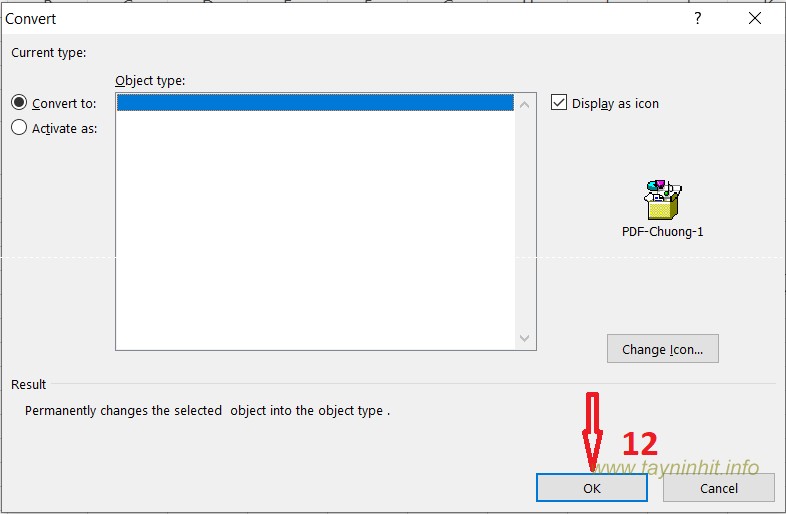Image resolution: width=786 pixels, height=514 pixels.
Task: Click the Convert dialog title bar
Action: 300,18
